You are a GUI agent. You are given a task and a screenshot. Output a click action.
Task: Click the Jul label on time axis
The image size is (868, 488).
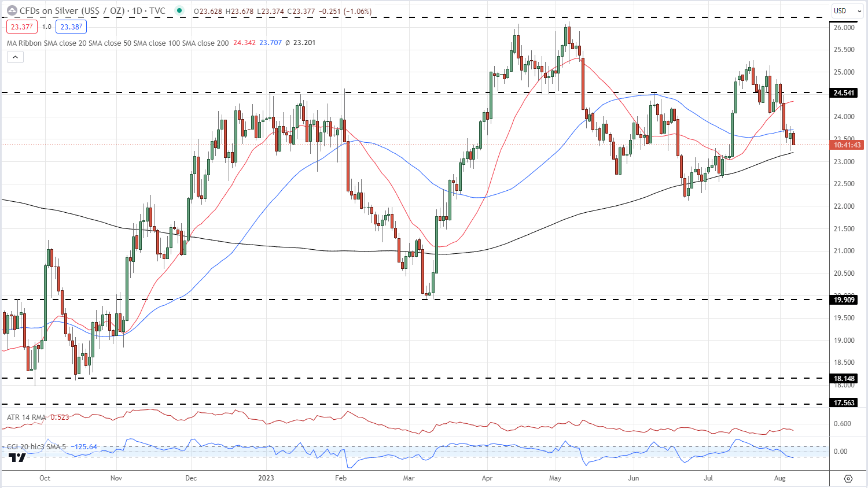pyautogui.click(x=708, y=478)
